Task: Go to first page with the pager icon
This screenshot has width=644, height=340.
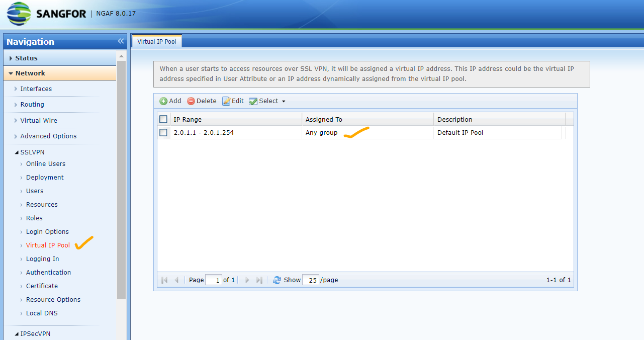Action: pos(164,280)
